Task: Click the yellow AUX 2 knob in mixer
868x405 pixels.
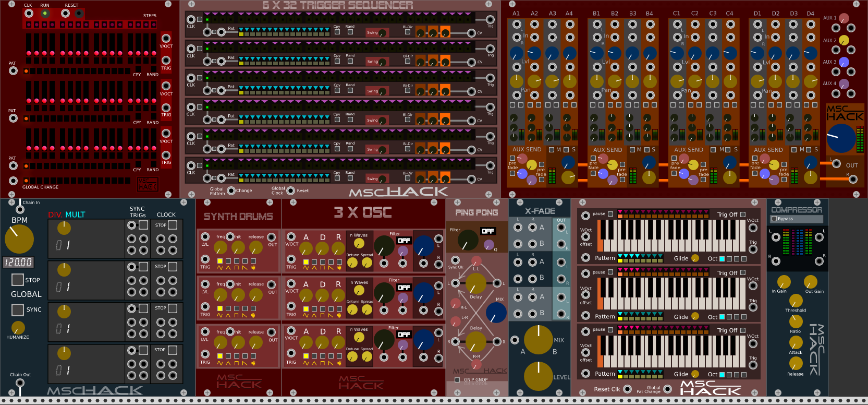Action: (x=843, y=40)
